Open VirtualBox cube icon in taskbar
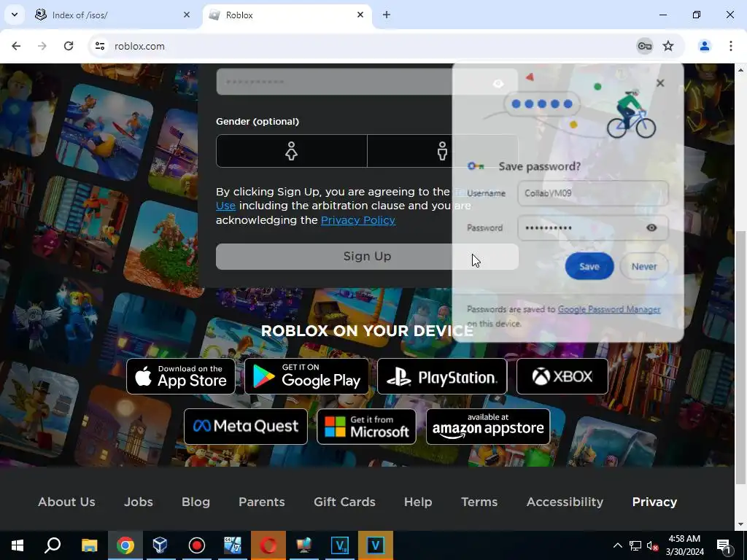 tap(160, 545)
